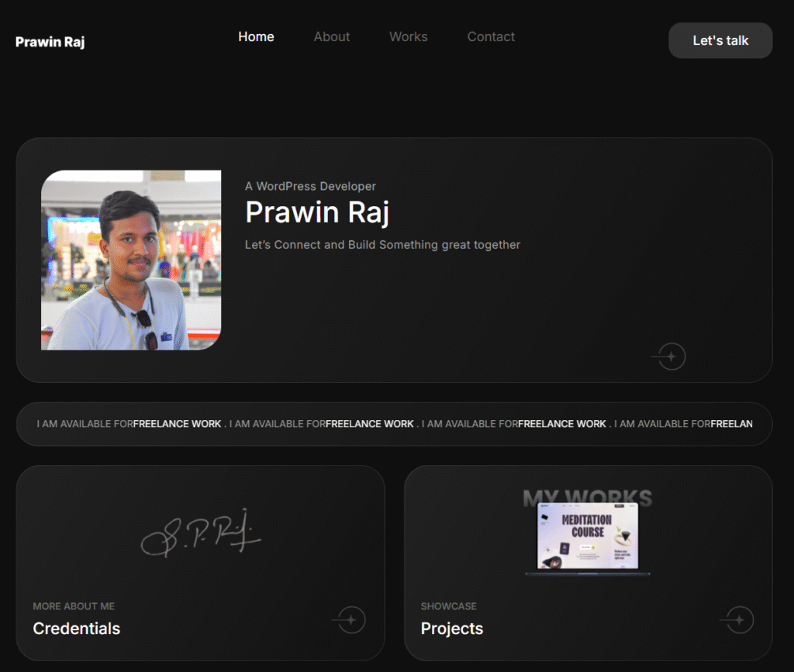
Task: Open the Projects title link
Action: [452, 629]
